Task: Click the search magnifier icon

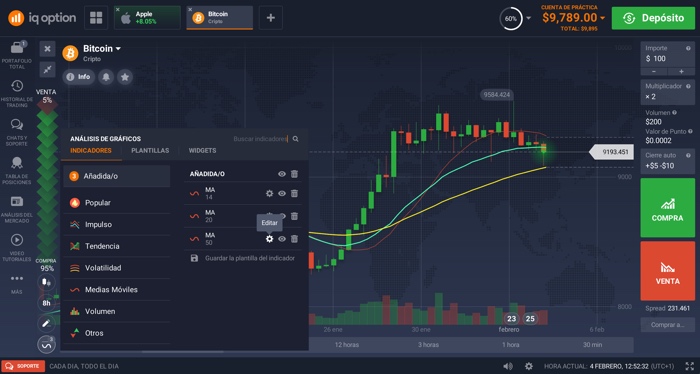Action: pos(296,139)
